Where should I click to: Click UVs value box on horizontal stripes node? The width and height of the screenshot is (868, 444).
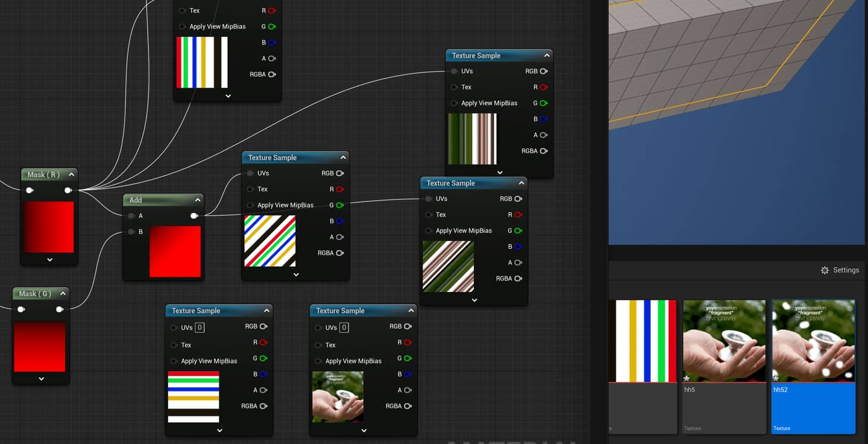[200, 328]
